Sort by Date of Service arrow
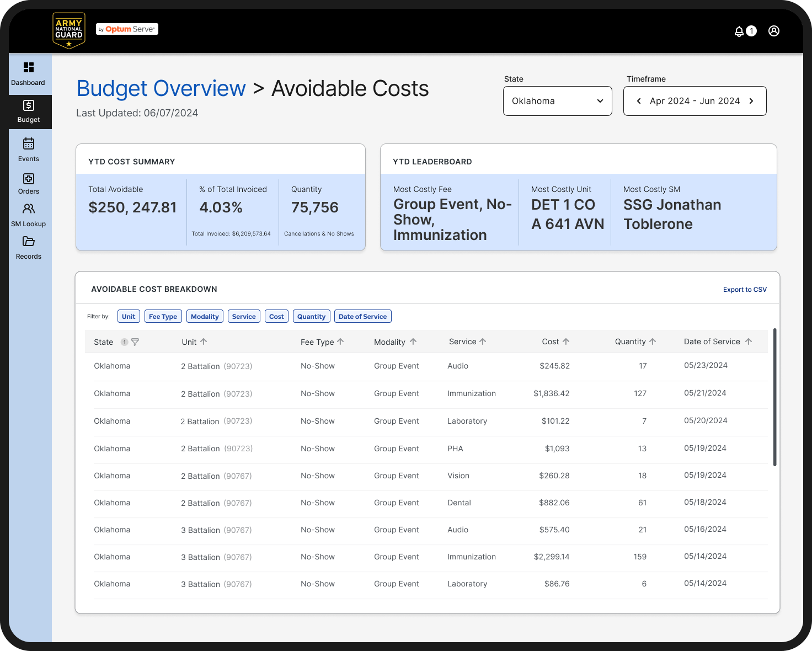 pos(749,341)
